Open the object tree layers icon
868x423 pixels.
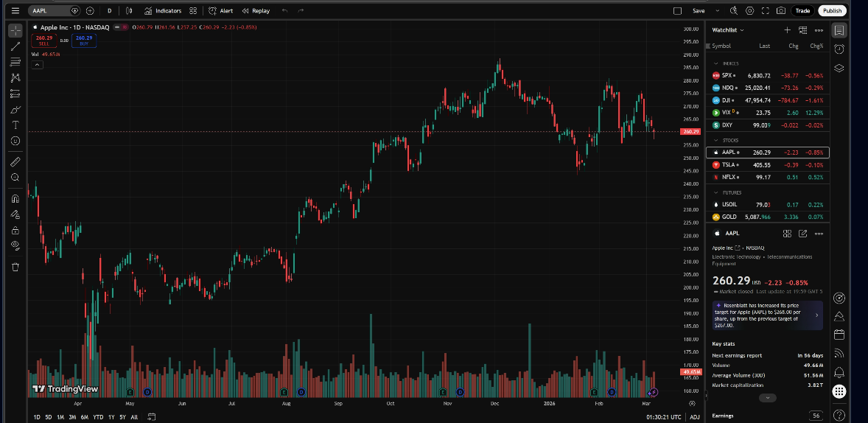pyautogui.click(x=839, y=68)
